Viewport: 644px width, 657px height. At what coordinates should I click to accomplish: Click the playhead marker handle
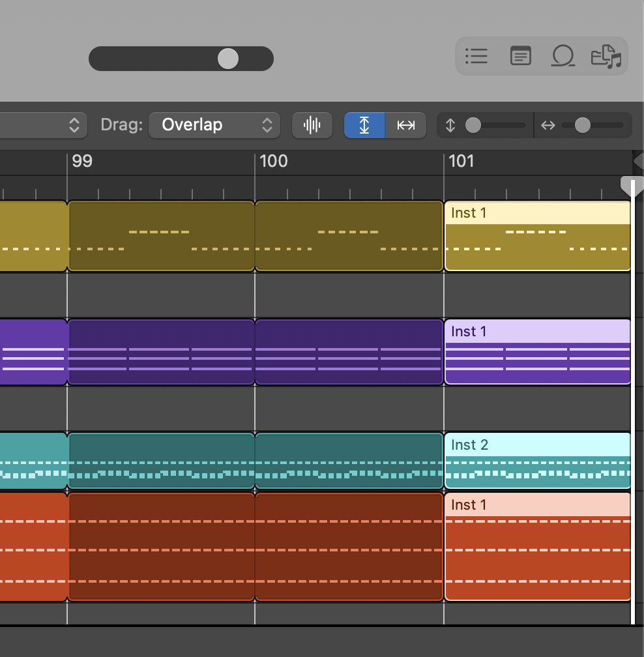(632, 186)
